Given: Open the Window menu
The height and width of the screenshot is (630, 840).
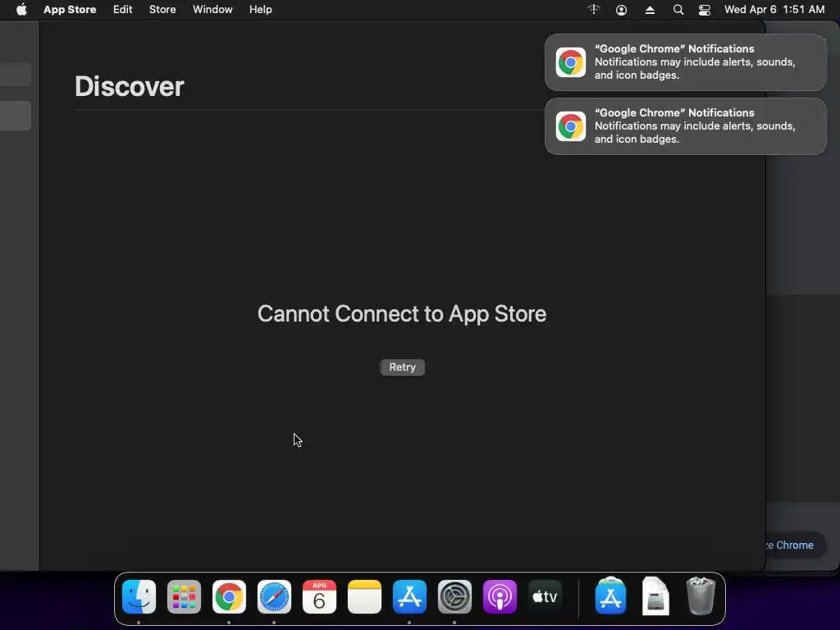Looking at the screenshot, I should [212, 10].
